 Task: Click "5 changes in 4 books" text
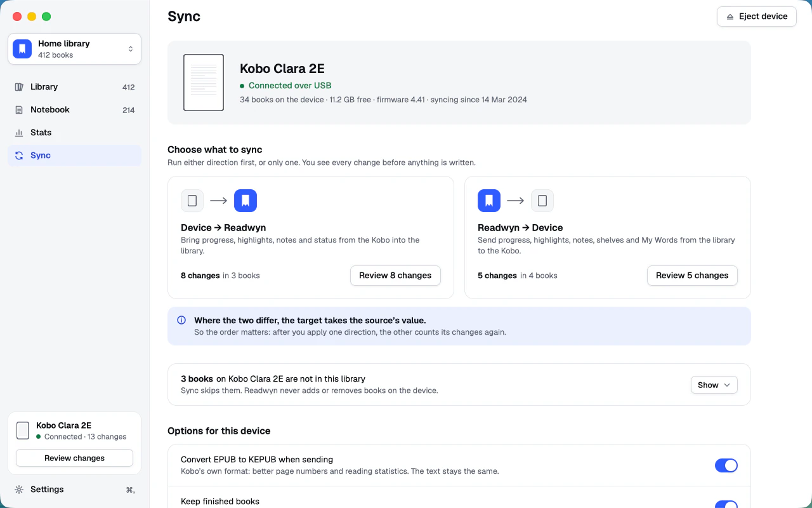click(x=518, y=276)
